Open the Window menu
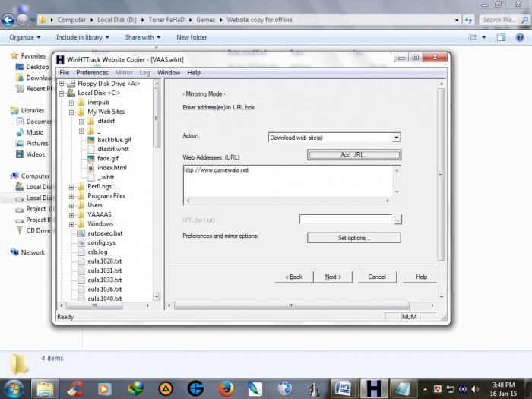532x399 pixels. tap(169, 73)
